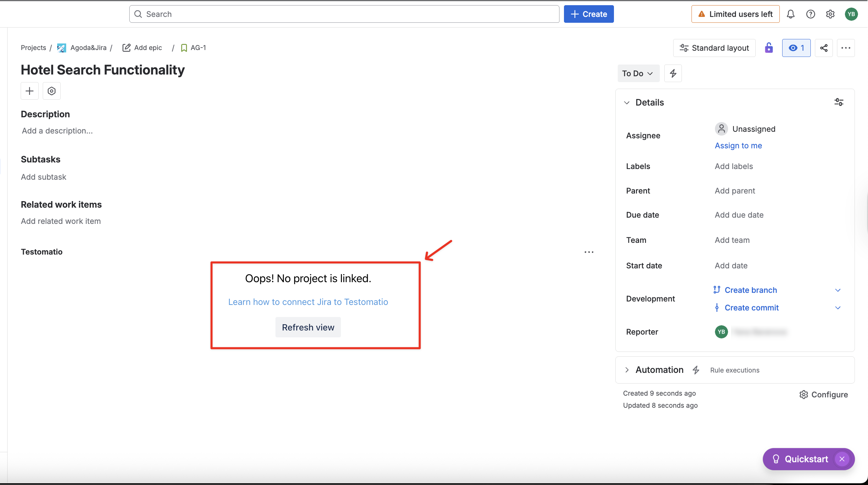Toggle watching with the eye icon
868x485 pixels.
coord(796,48)
